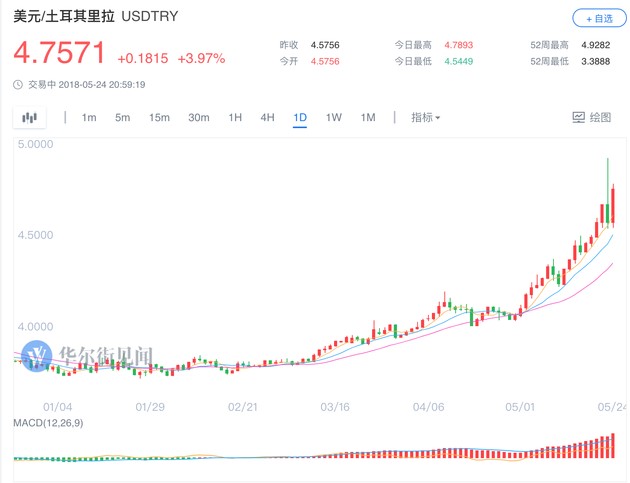
Task: Open the 指标 indicators dropdown
Action: pos(425,118)
